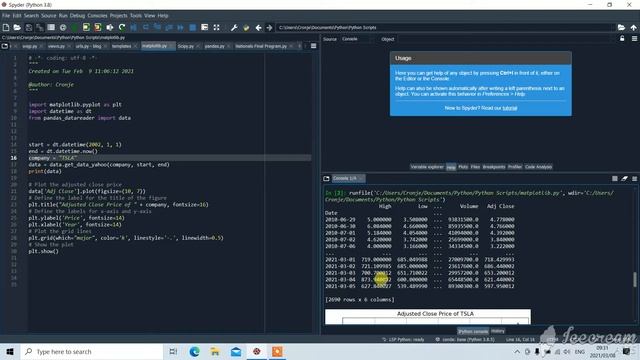Interrupt the kernel with the console stop icon
Image resolution: width=640 pixels, height=360 pixels.
(615, 178)
